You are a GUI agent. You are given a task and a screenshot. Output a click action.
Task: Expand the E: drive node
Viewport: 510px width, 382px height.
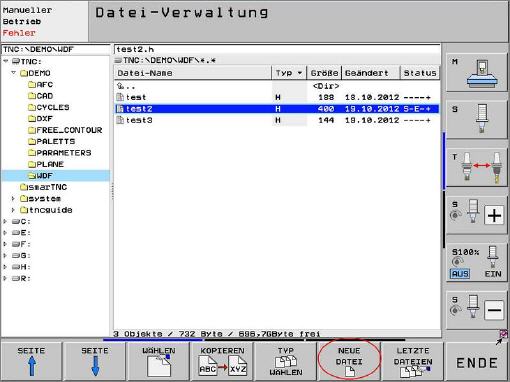click(5, 233)
